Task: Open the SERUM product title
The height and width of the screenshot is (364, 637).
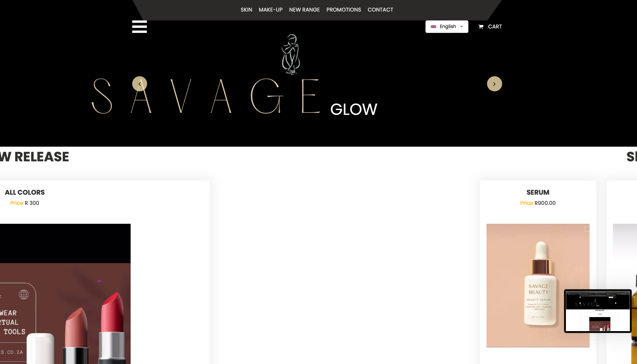Action: [x=537, y=192]
